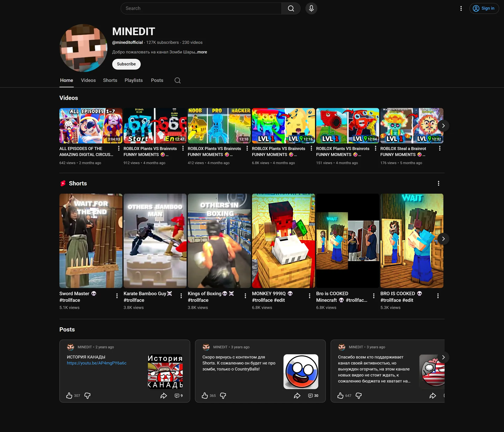The height and width of the screenshot is (432, 504).
Task: Switch to the Posts tab
Action: click(157, 80)
